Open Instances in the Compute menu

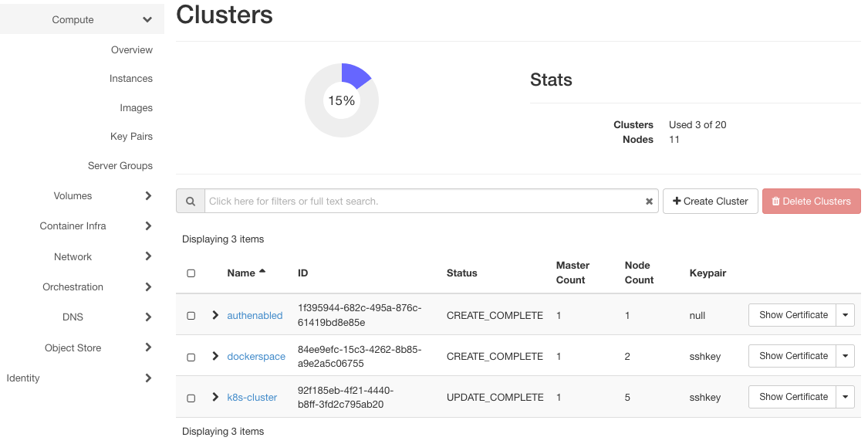130,79
